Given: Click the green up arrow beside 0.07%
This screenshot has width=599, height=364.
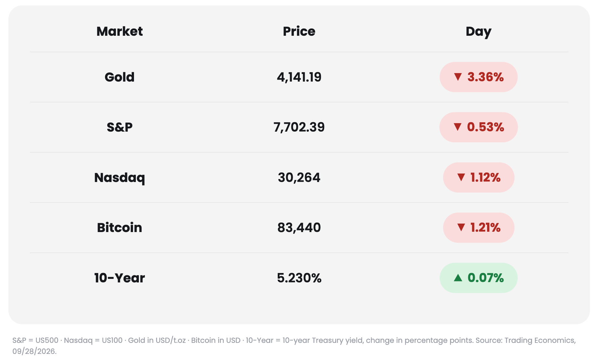Looking at the screenshot, I should click(458, 277).
